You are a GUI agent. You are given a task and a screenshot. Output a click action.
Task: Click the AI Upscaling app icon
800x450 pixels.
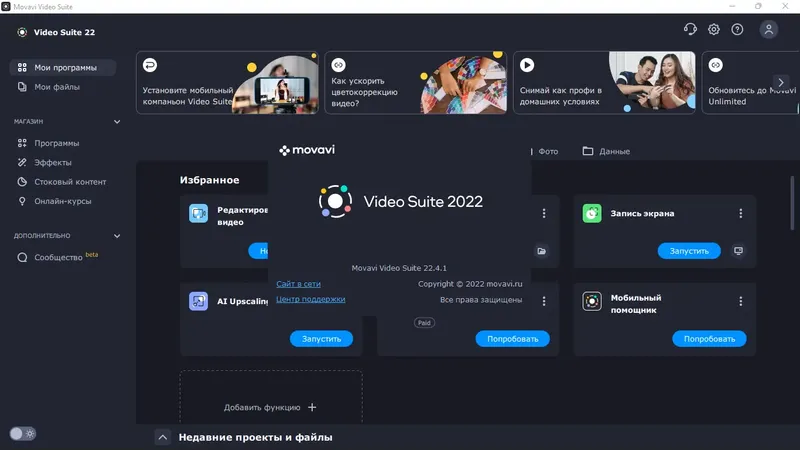click(x=198, y=302)
